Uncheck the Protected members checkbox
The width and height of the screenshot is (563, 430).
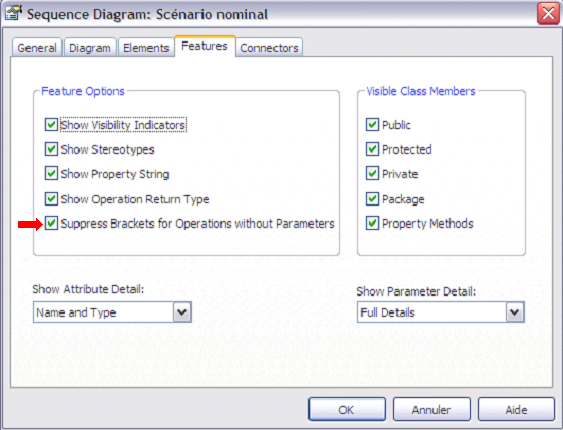372,149
